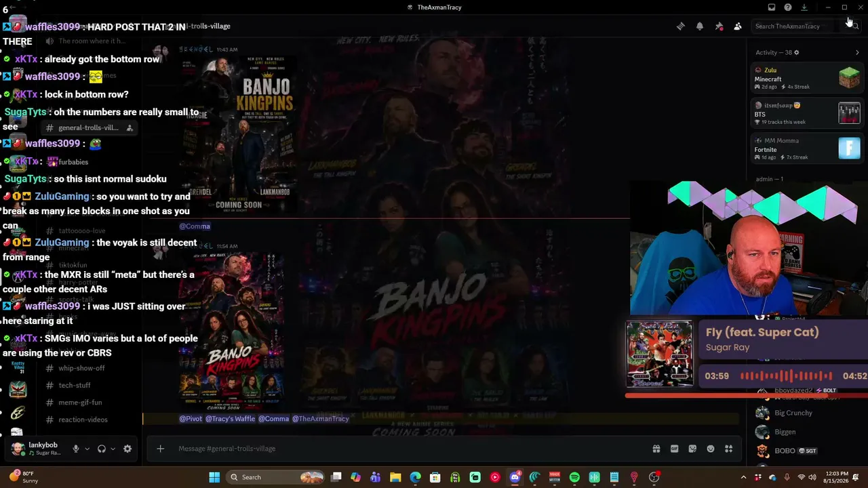Click the Minecraft grass block thumbnail
This screenshot has height=488, width=868.
click(x=849, y=78)
